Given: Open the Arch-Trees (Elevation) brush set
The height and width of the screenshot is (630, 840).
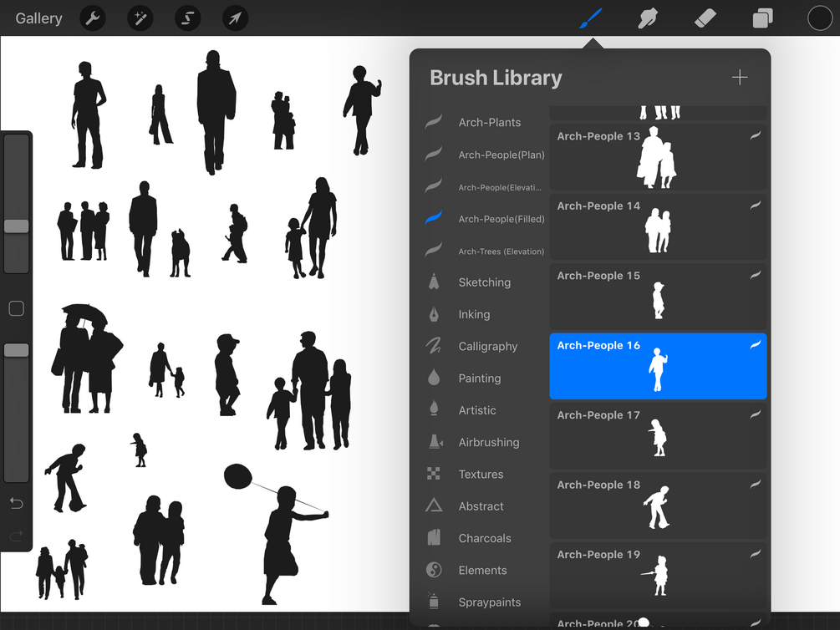Looking at the screenshot, I should [x=485, y=251].
